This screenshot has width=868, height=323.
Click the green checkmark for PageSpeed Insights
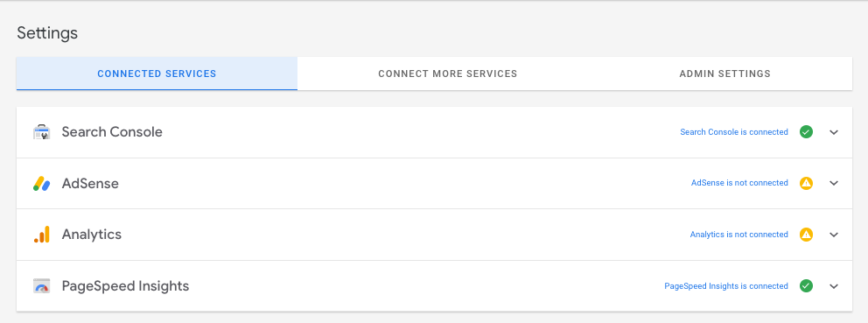coord(806,286)
